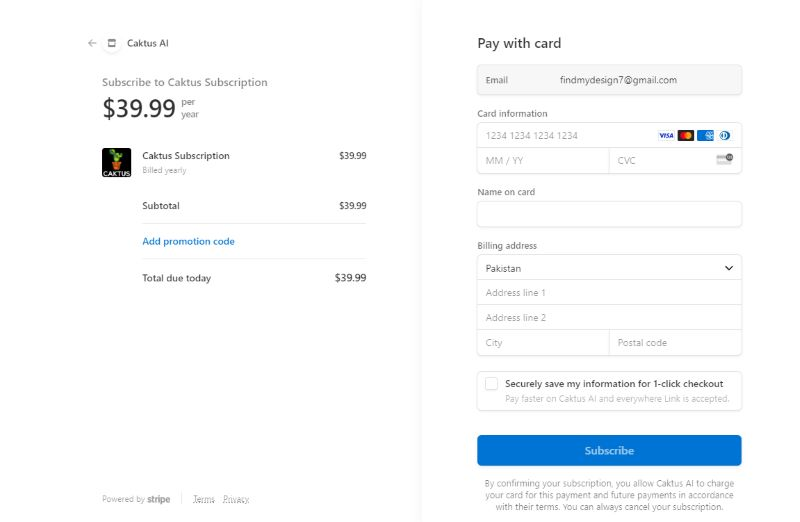Viewport: 800px width, 522px height.
Task: Focus the City input field
Action: pos(543,343)
